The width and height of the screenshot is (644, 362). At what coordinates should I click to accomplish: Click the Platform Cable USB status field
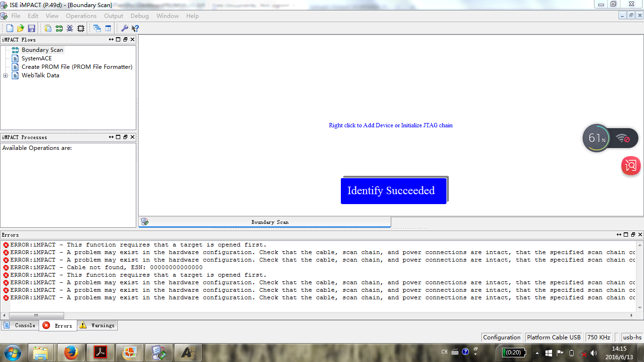554,337
